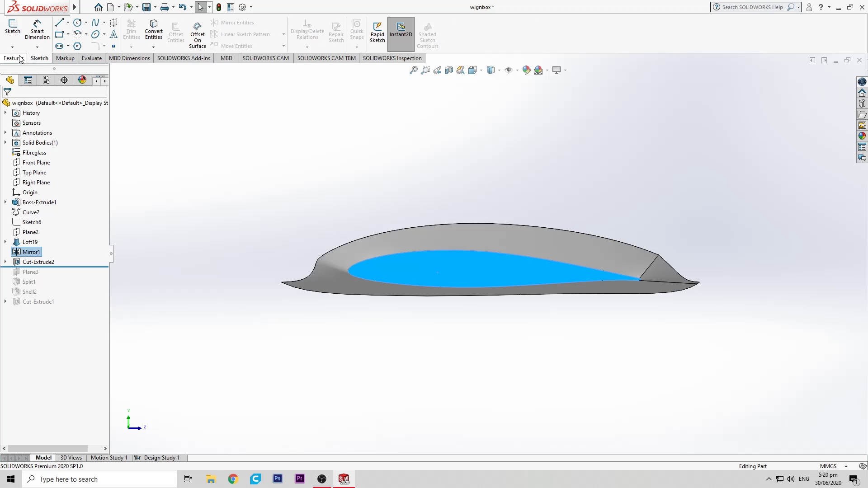Select the Smart Dimension tool
Image resolution: width=868 pixels, height=488 pixels.
click(x=37, y=29)
